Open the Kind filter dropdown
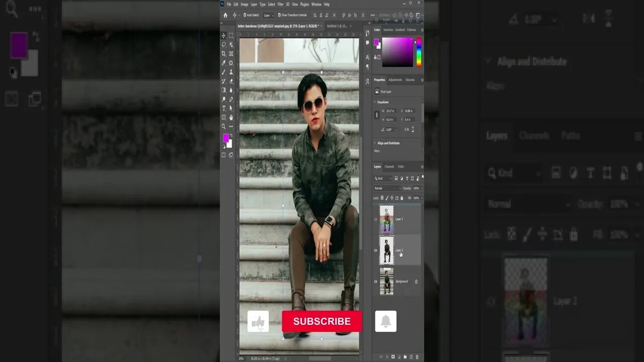This screenshot has width=644, height=362. pyautogui.click(x=383, y=178)
